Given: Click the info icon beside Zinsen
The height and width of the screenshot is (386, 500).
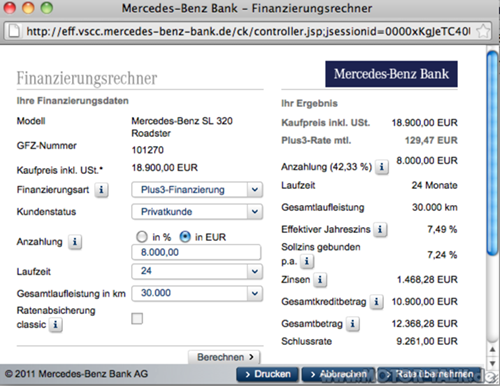Looking at the screenshot, I should click(x=320, y=280).
